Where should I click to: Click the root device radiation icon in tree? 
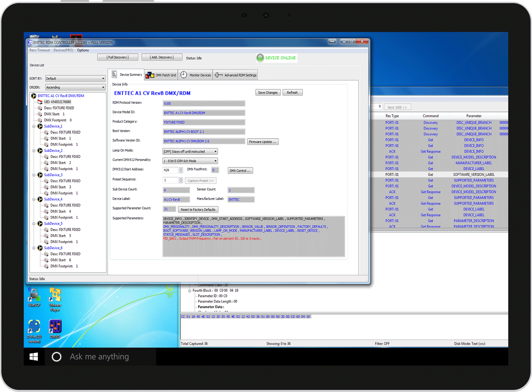click(x=34, y=96)
